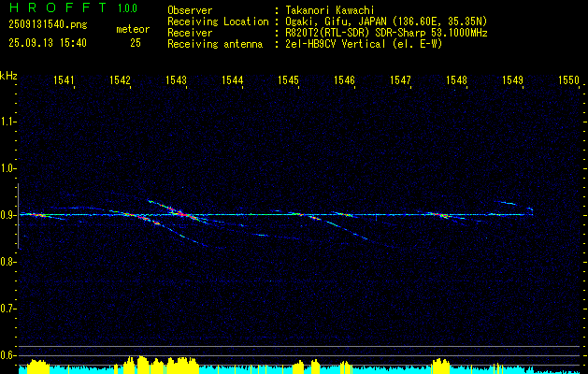The image size is (588, 374).
Task: Select the Ogaki, Gifu, JAPAN location text
Action: pos(386,22)
